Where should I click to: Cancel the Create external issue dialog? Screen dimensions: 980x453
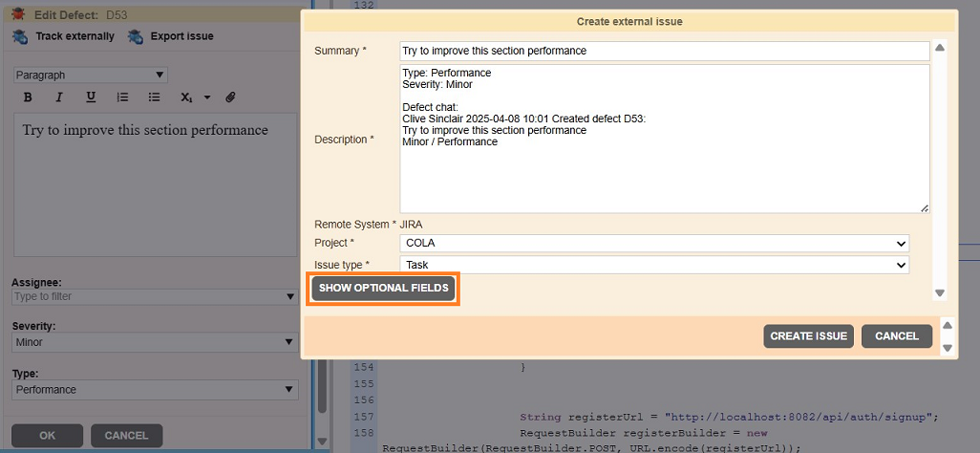tap(896, 336)
